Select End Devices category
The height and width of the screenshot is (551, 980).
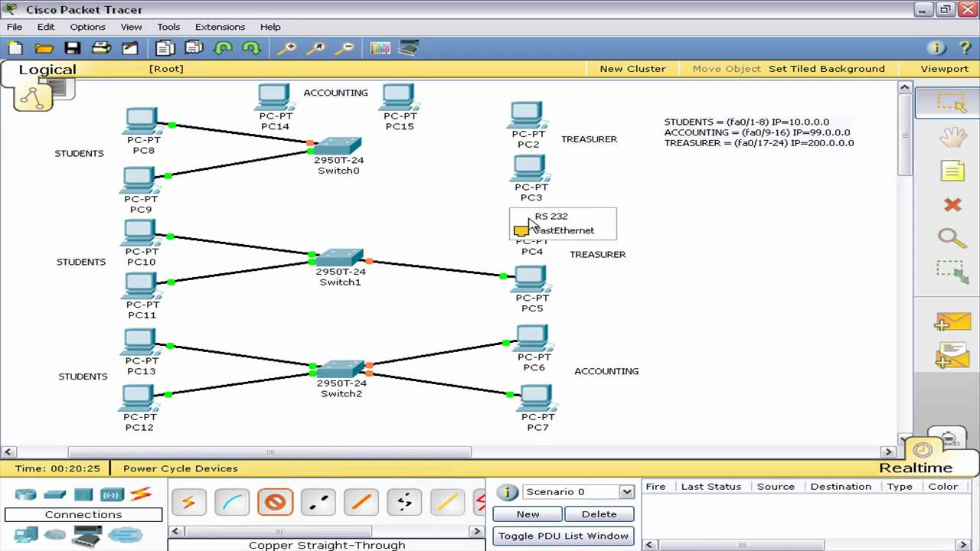tap(25, 535)
